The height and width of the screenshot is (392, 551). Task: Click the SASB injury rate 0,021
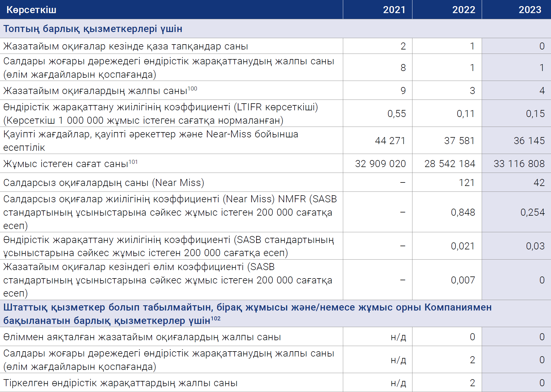(x=463, y=246)
